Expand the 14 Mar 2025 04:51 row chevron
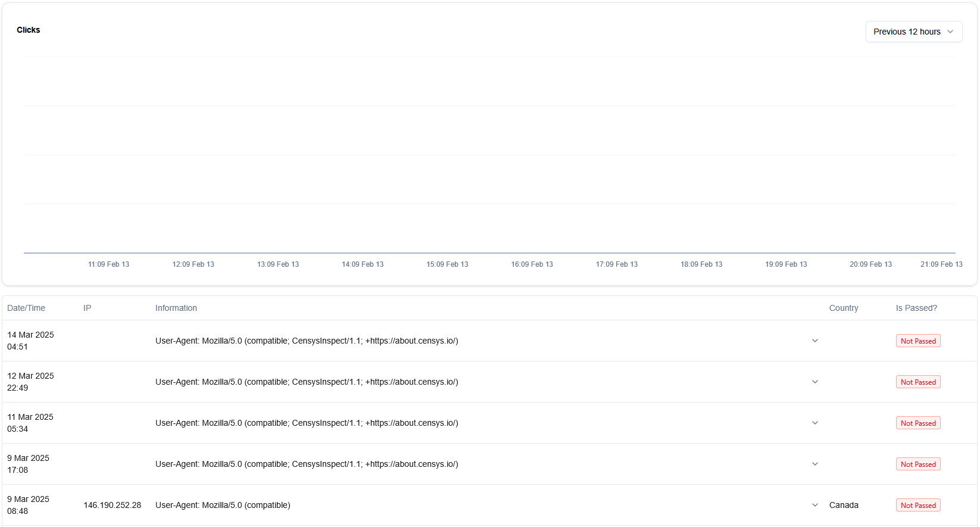The image size is (980, 527). [x=815, y=341]
